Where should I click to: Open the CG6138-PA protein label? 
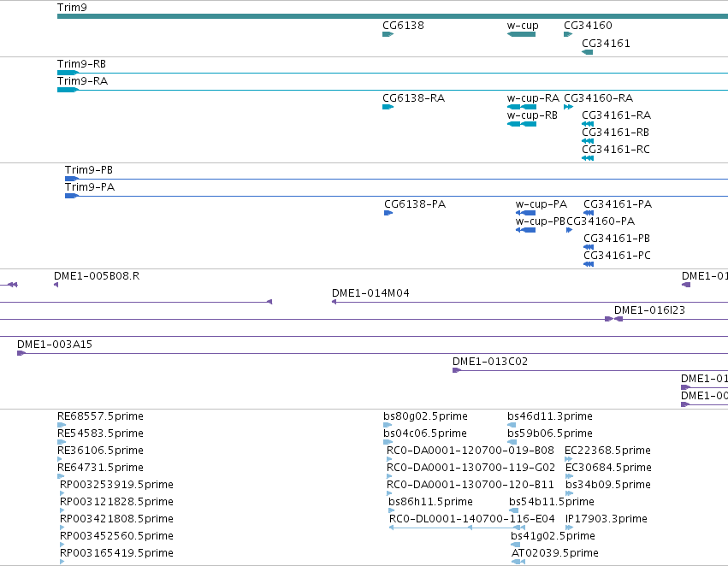coord(415,204)
